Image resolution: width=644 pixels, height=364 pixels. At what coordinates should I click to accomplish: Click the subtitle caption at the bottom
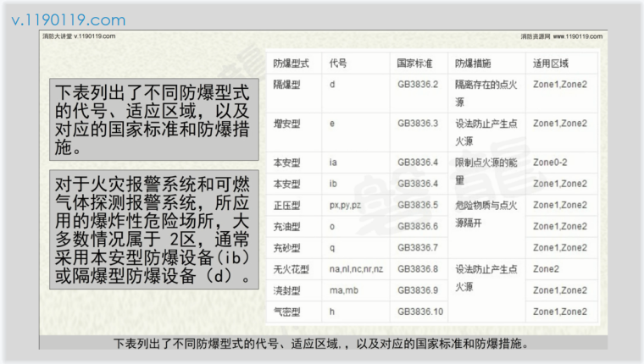[322, 345]
